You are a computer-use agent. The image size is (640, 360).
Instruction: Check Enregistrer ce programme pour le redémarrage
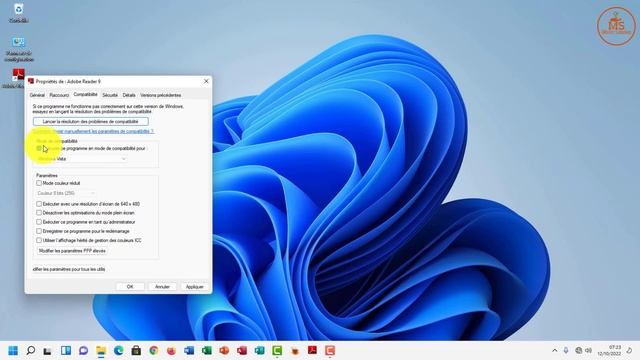click(x=39, y=231)
